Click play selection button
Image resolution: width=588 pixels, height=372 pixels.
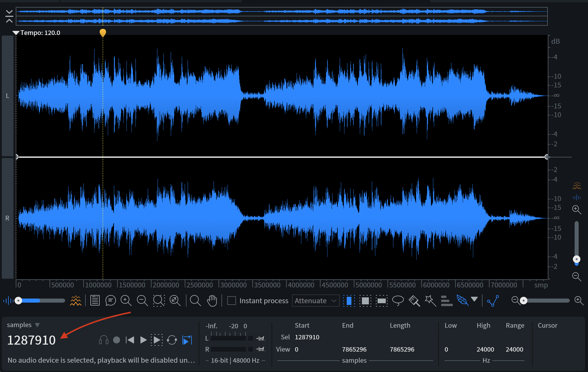pyautogui.click(x=157, y=340)
